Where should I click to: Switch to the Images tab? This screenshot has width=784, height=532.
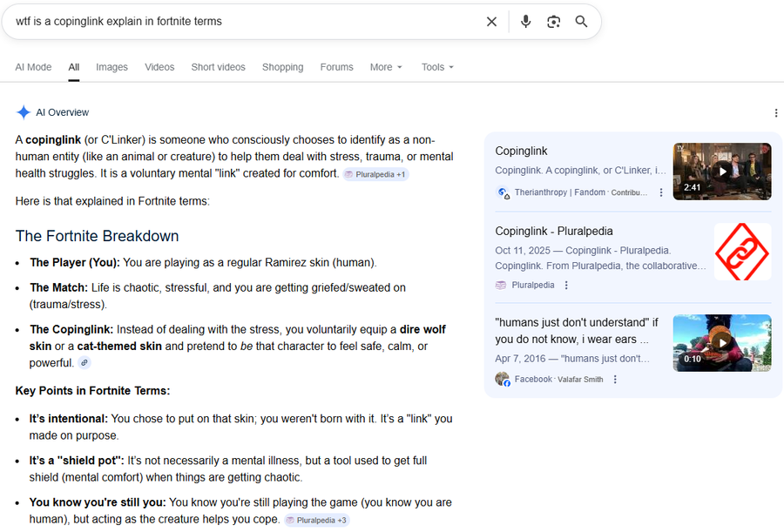tap(112, 67)
